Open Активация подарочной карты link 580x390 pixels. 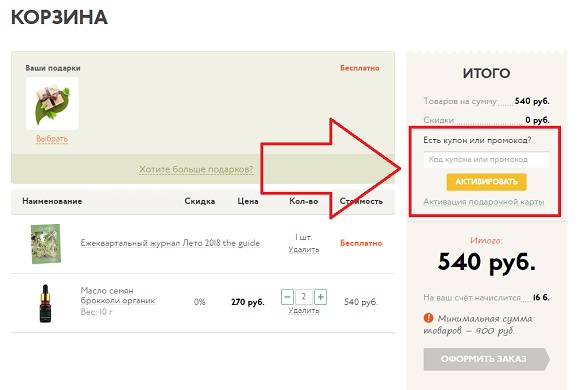(x=483, y=202)
